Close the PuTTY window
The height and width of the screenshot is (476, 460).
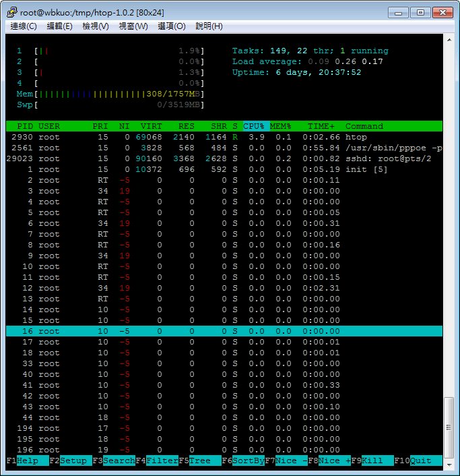click(x=442, y=13)
